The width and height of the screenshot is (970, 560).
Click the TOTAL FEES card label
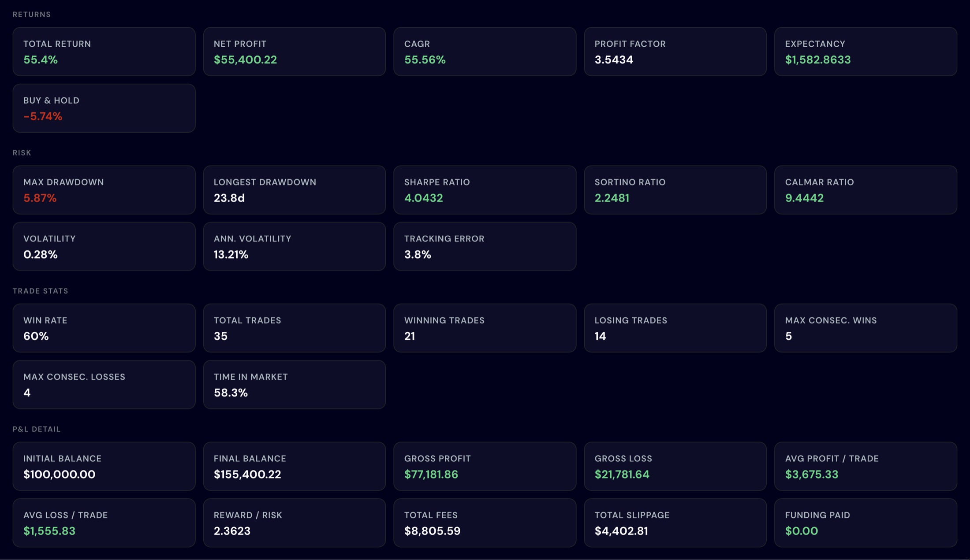click(431, 515)
